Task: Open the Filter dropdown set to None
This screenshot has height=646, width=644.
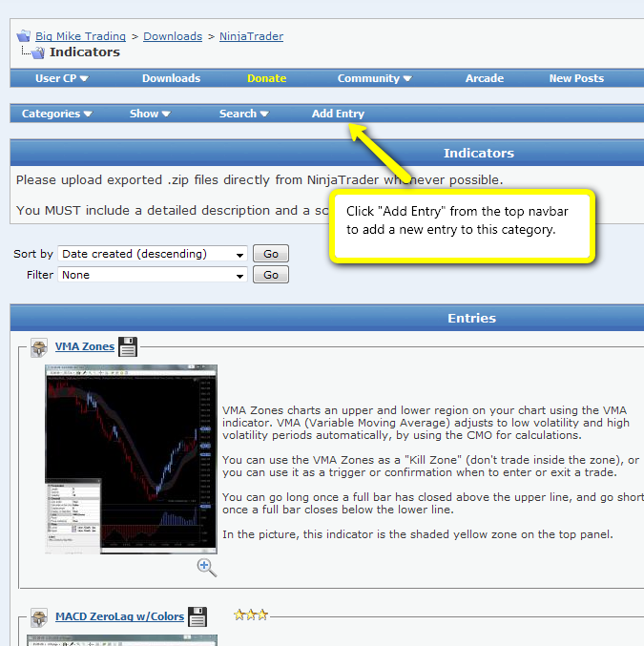Action: (153, 275)
